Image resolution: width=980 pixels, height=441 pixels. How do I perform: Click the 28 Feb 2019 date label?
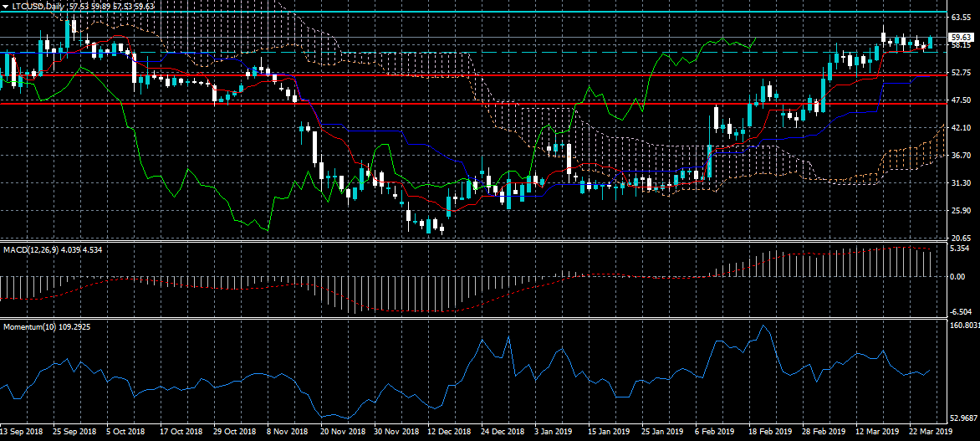click(x=823, y=432)
